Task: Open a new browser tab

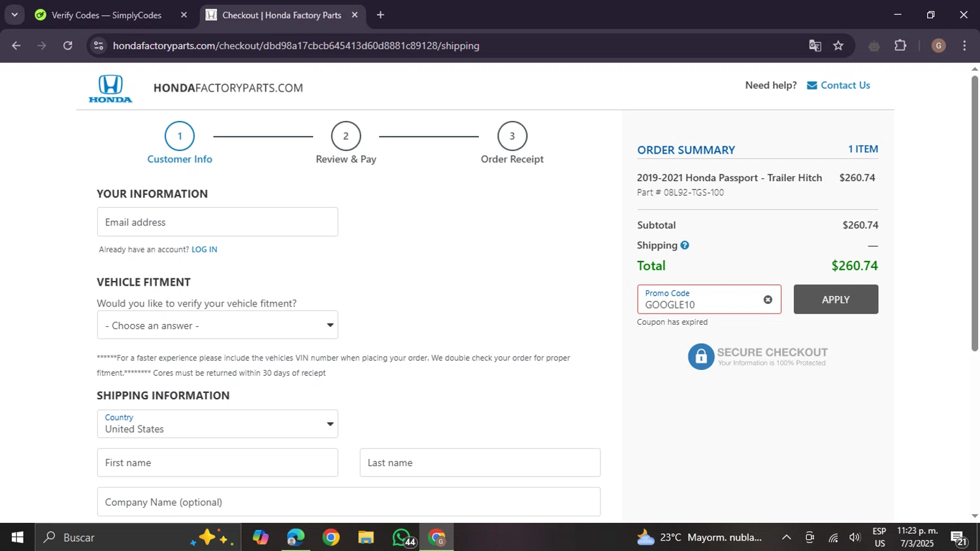Action: click(380, 15)
